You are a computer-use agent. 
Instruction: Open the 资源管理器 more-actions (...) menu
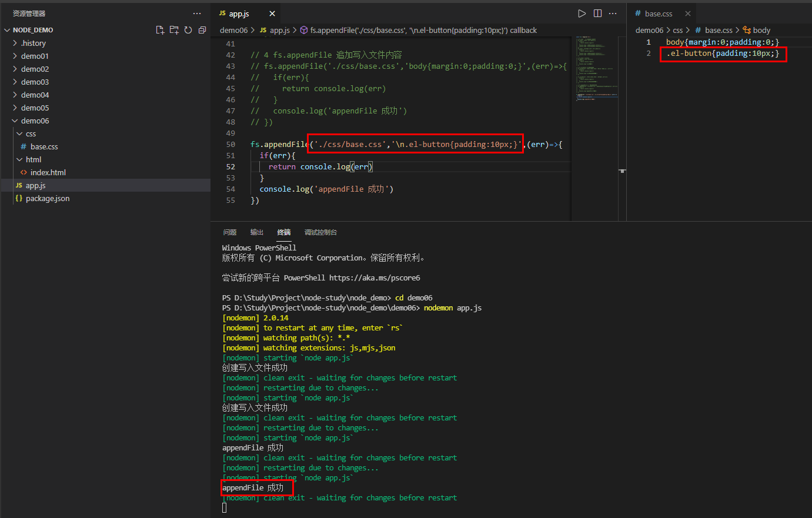tap(197, 13)
